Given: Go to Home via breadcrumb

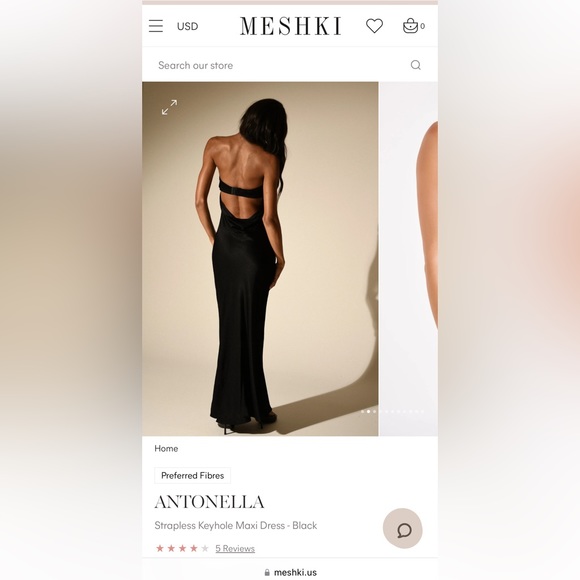Looking at the screenshot, I should click(x=166, y=449).
